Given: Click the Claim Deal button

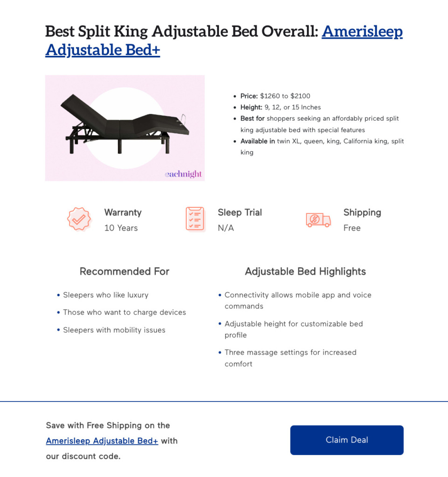Looking at the screenshot, I should 347,440.
